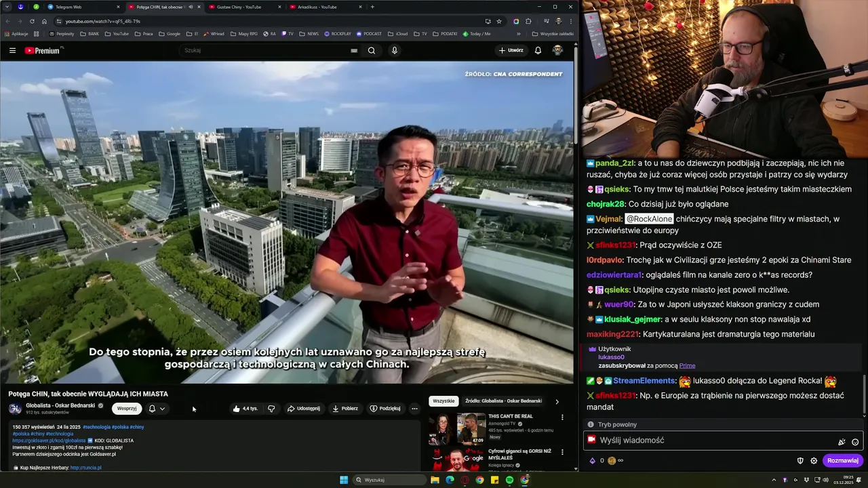868x488 pixels.
Task: Open Twitch chat settings gear
Action: [814, 461]
